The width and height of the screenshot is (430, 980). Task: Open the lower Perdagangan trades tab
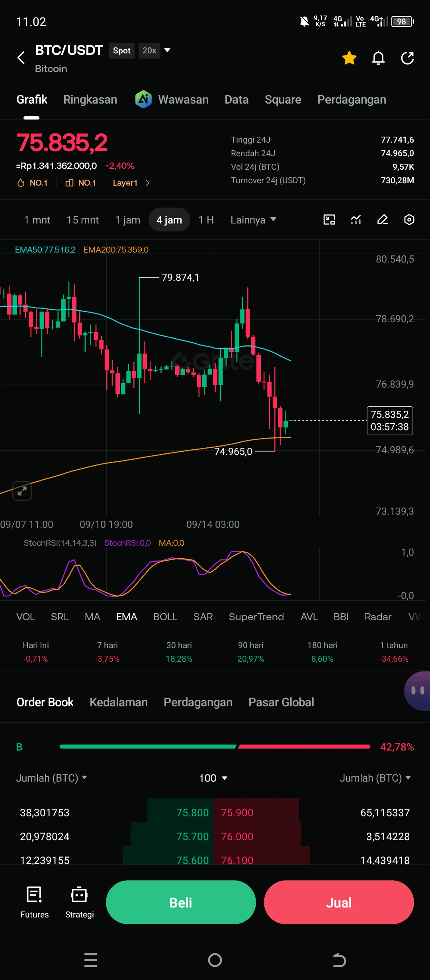point(198,702)
